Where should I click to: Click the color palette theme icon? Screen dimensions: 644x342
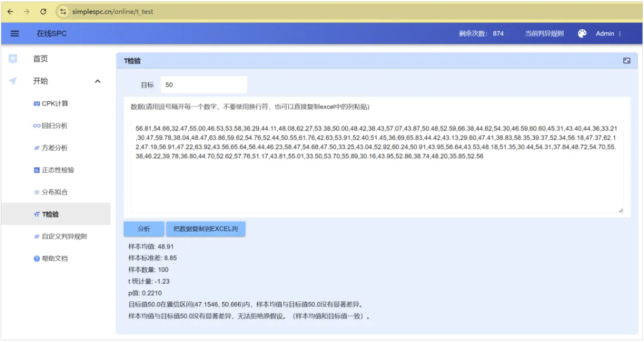[582, 34]
